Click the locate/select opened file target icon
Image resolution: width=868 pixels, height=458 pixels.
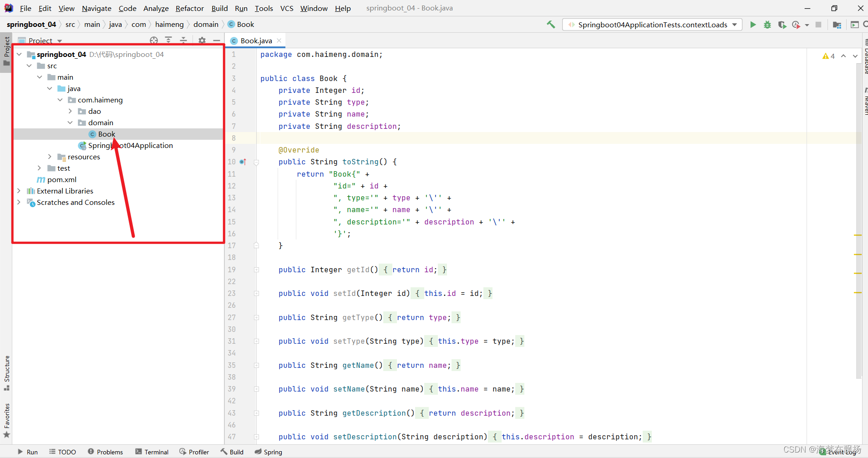click(154, 41)
